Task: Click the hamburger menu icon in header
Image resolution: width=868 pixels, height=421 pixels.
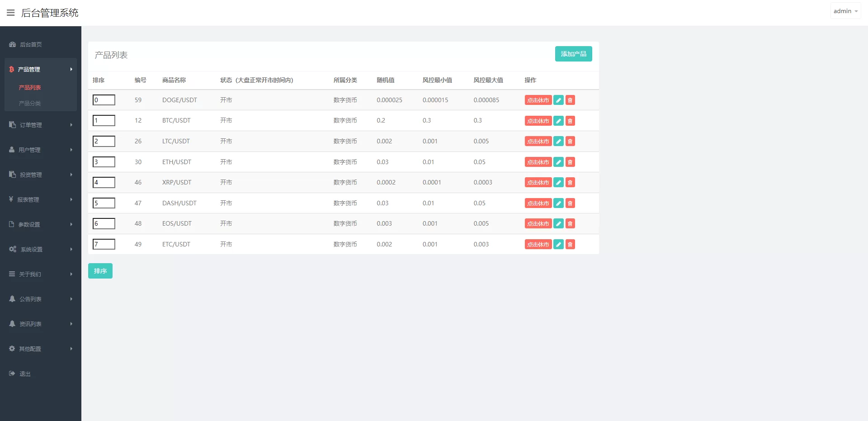Action: pyautogui.click(x=11, y=13)
